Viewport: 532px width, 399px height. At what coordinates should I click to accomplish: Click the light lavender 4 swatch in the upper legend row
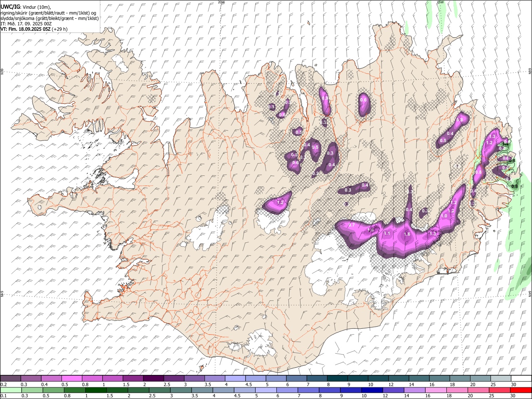[235, 378]
